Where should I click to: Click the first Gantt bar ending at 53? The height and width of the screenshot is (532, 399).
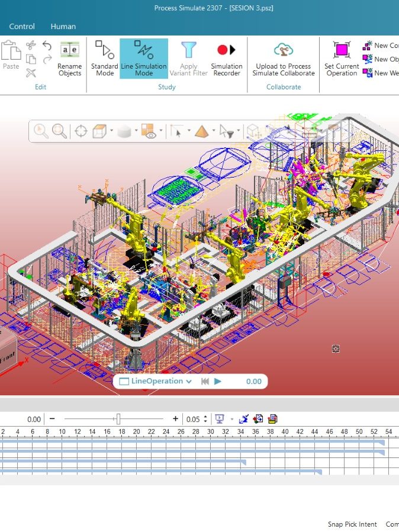pos(192,443)
